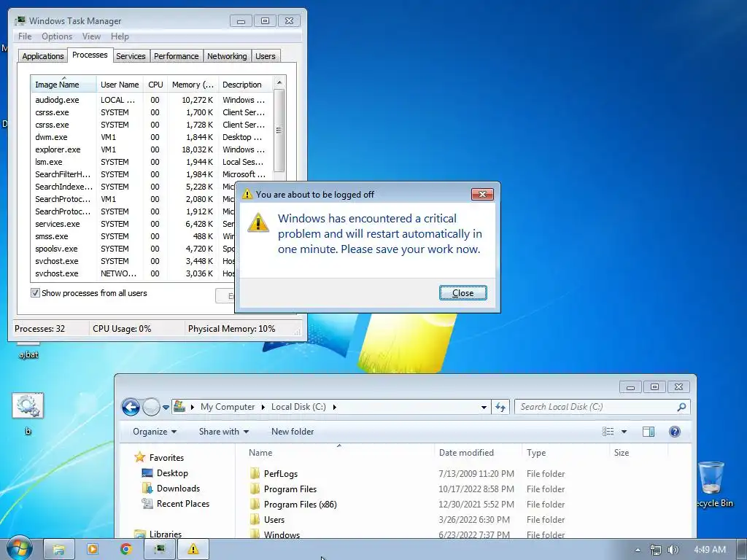The image size is (747, 560).
Task: Close the logged off warning dialog button
Action: pyautogui.click(x=462, y=293)
